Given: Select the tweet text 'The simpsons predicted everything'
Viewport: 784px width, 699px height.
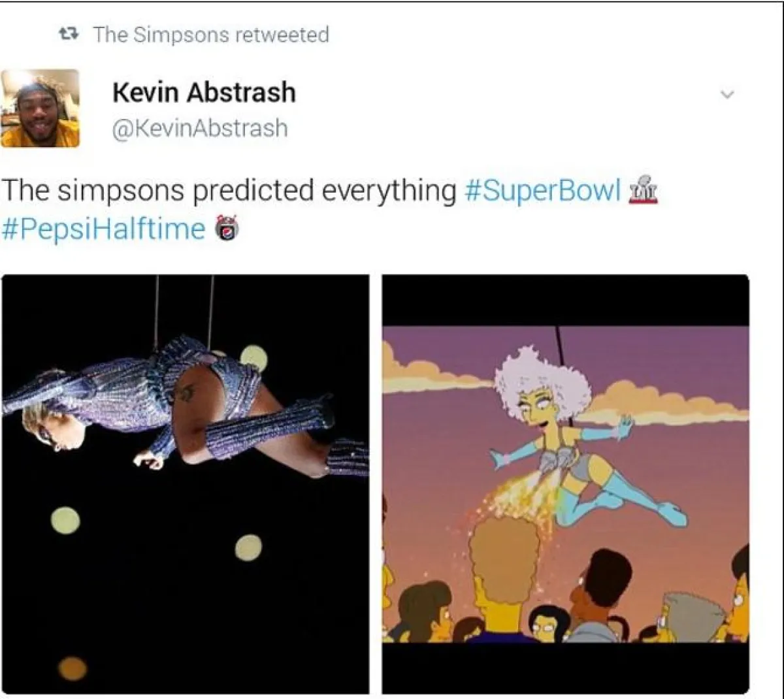Looking at the screenshot, I should coord(229,190).
